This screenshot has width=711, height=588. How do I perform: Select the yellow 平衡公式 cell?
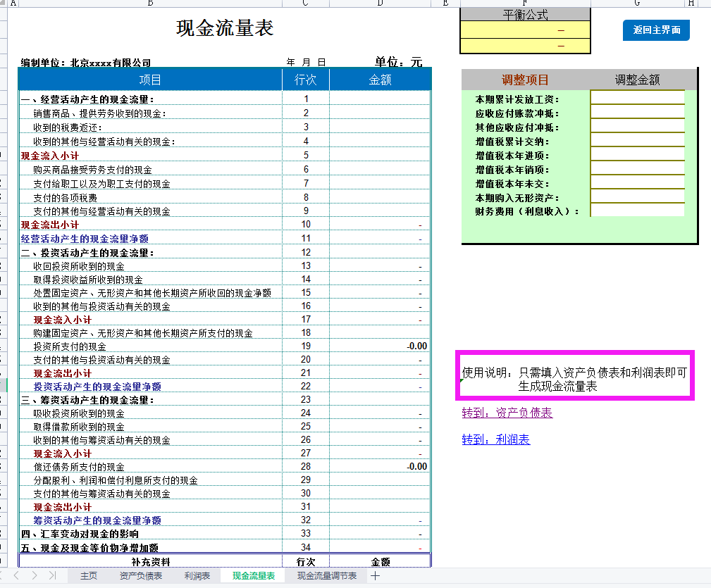[x=525, y=30]
